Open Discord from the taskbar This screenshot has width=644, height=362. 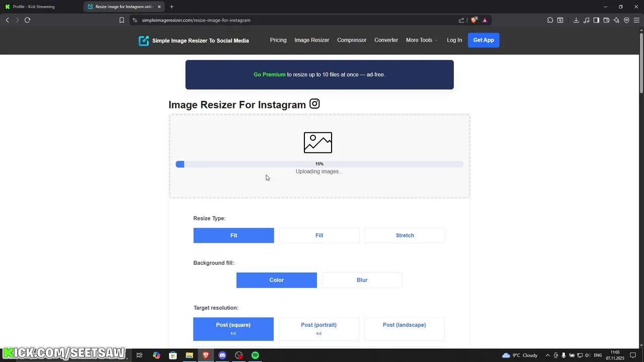pyautogui.click(x=222, y=355)
